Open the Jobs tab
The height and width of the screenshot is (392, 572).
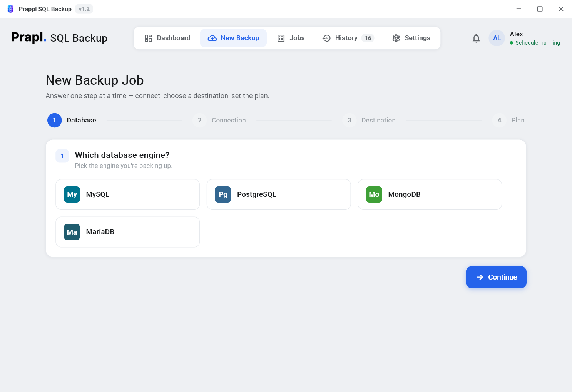291,38
